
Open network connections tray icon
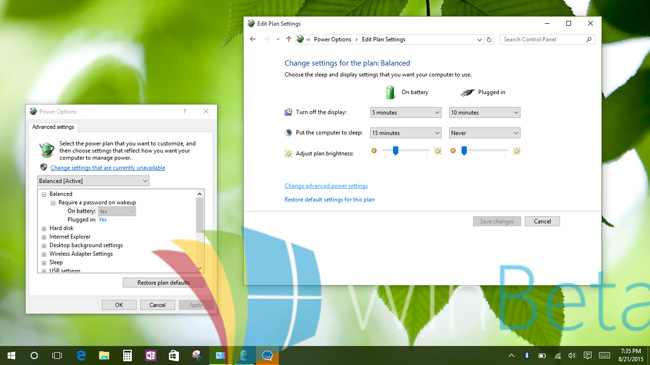pyautogui.click(x=557, y=355)
